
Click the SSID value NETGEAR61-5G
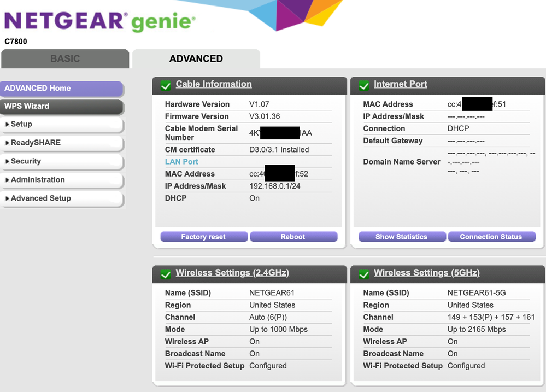(477, 293)
